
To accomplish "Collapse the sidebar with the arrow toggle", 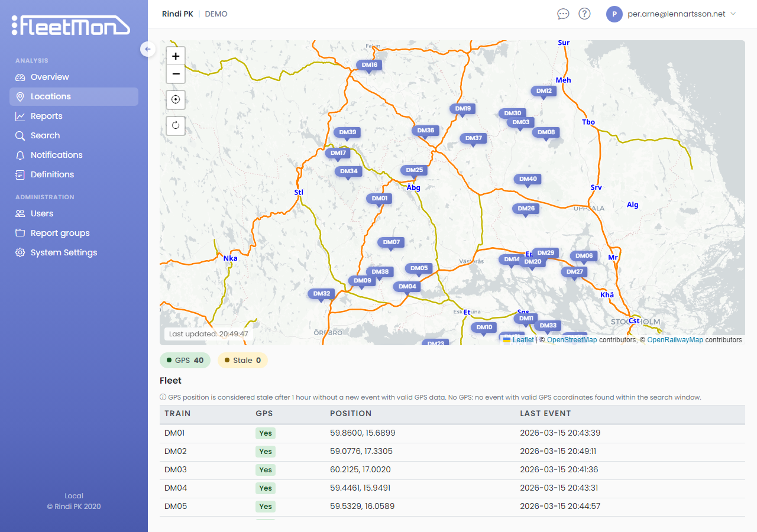I will [147, 49].
